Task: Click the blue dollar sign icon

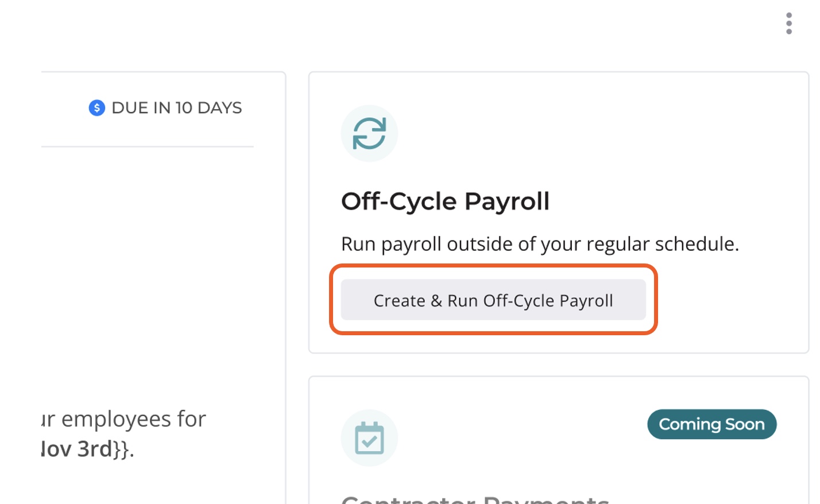Action: 97,108
